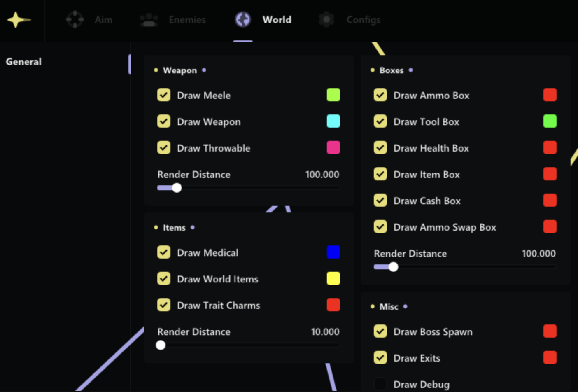The width and height of the screenshot is (578, 392).
Task: Click the green Draw Tool Box swatch
Action: pos(550,121)
